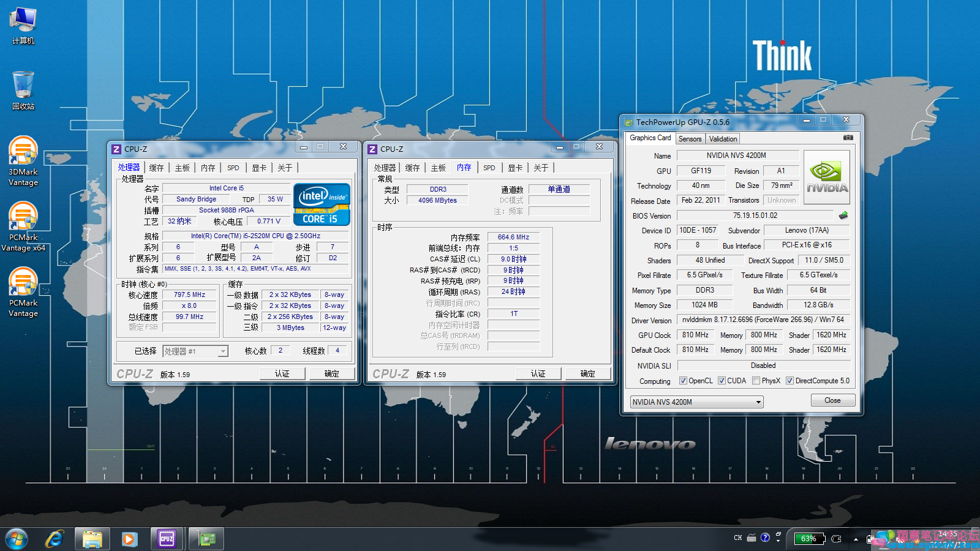Image resolution: width=980 pixels, height=551 pixels.
Task: Open 关于 tab in CPU-Z processor window
Action: [x=285, y=168]
